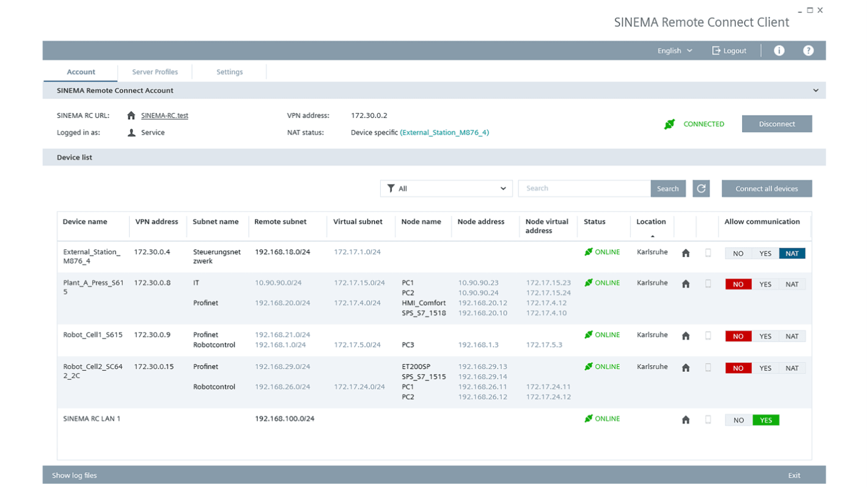Viewport: 868px width, 488px height.
Task: Click home icon in Plant_A_Press_S615 row
Action: click(686, 284)
